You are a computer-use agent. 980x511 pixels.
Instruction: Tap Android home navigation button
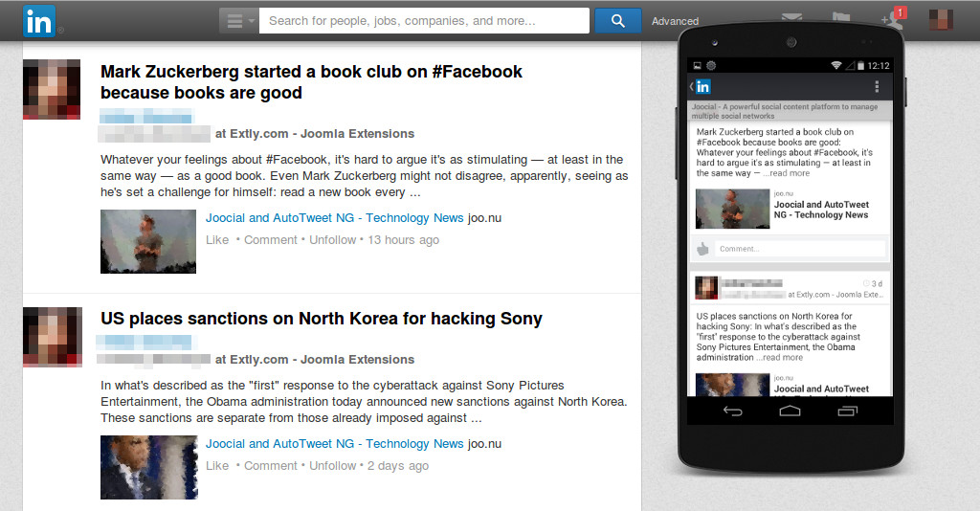point(790,411)
